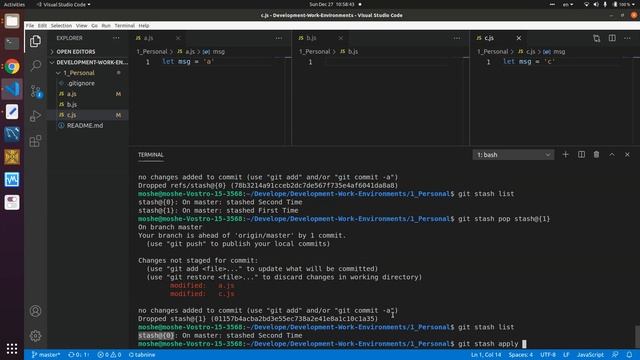Open Terminal app from Ubuntu dock
Viewport: 640px width, 360px height.
pyautogui.click(x=12, y=43)
